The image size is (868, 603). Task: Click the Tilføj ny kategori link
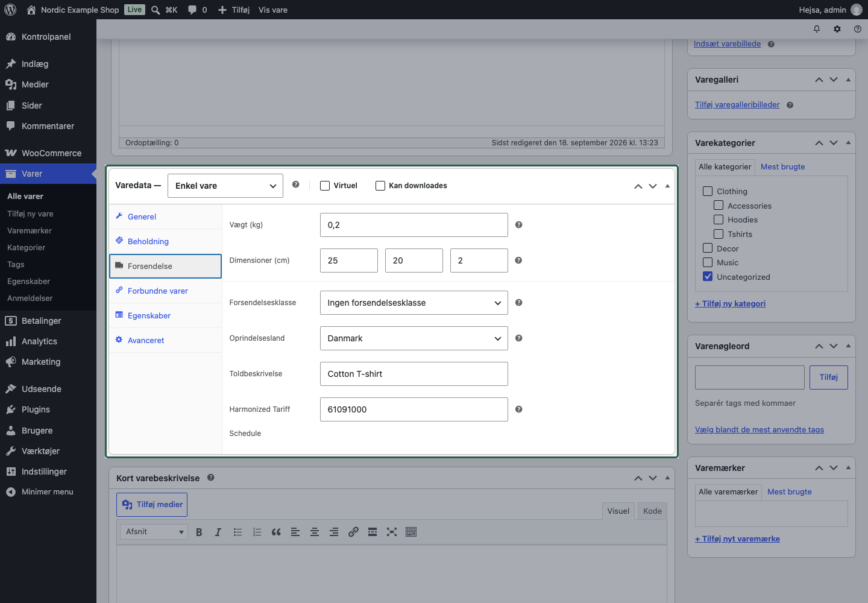point(730,303)
